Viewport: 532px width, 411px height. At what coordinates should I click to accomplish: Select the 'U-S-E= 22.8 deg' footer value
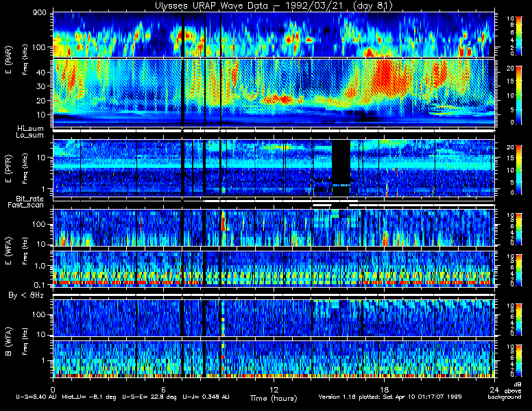149,397
